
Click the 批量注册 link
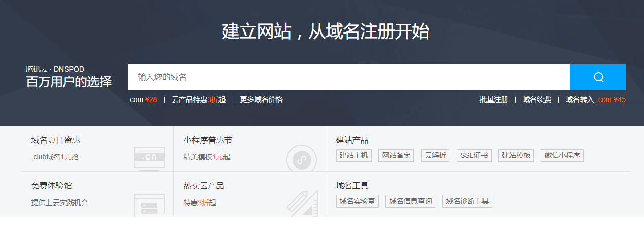pos(494,99)
